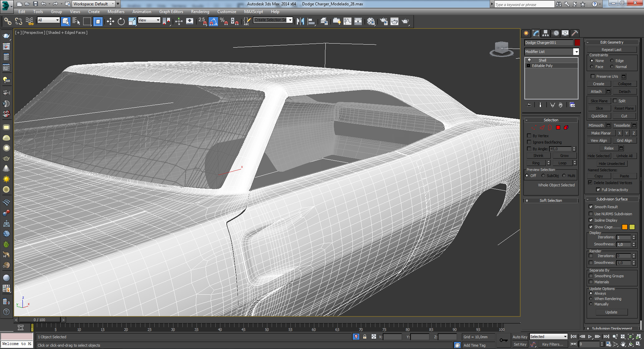Image resolution: width=644 pixels, height=349 pixels.
Task: Collapse the Subdivision Surface rollout
Action: click(x=611, y=199)
